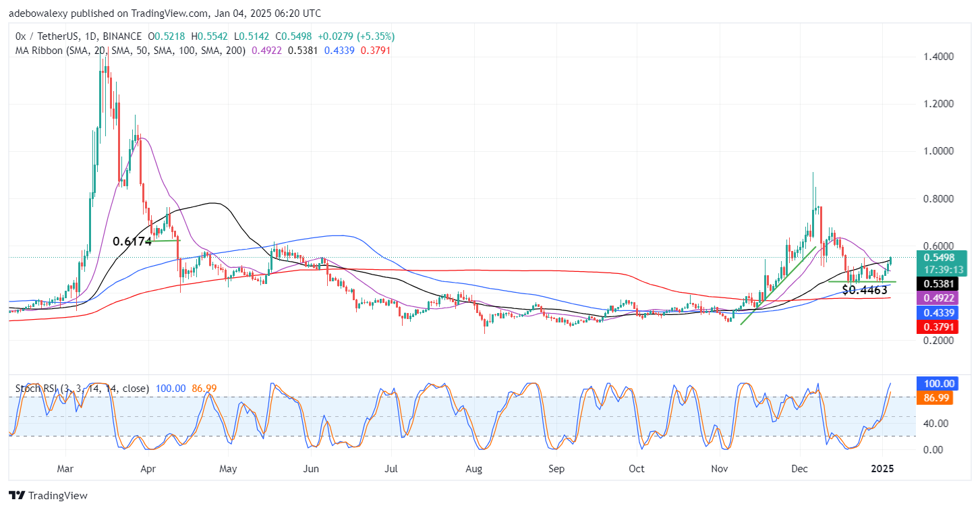Click the TradingView logo at bottom left

(x=49, y=496)
